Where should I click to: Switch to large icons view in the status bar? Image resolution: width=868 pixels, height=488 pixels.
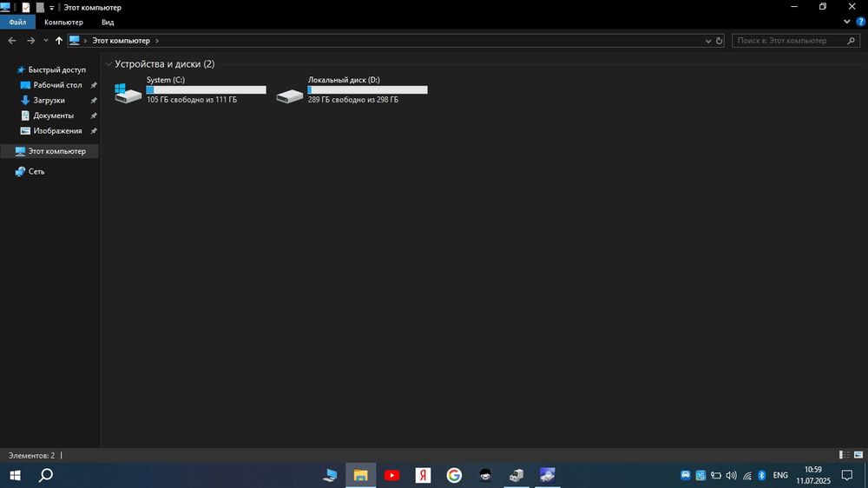pos(858,455)
